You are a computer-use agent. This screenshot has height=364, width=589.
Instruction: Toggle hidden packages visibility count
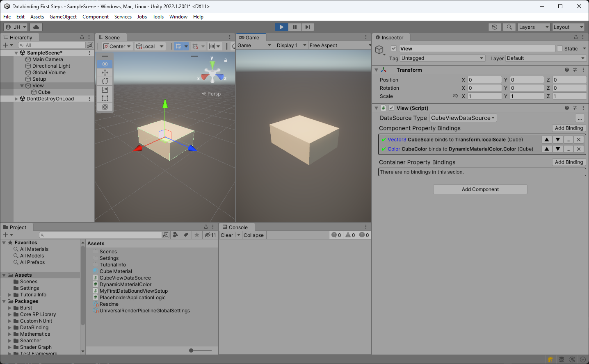[210, 235]
